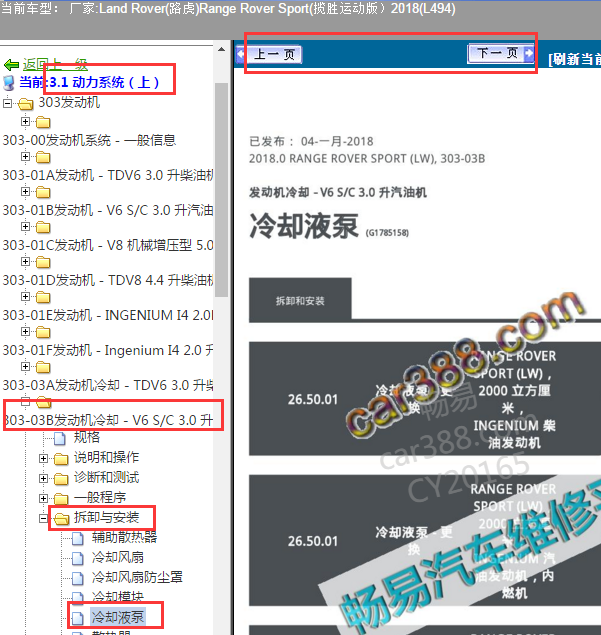Open 303-01D发动机 - TDV8 4.4 entry
Viewport: 601px width, 635px height.
pos(108,280)
